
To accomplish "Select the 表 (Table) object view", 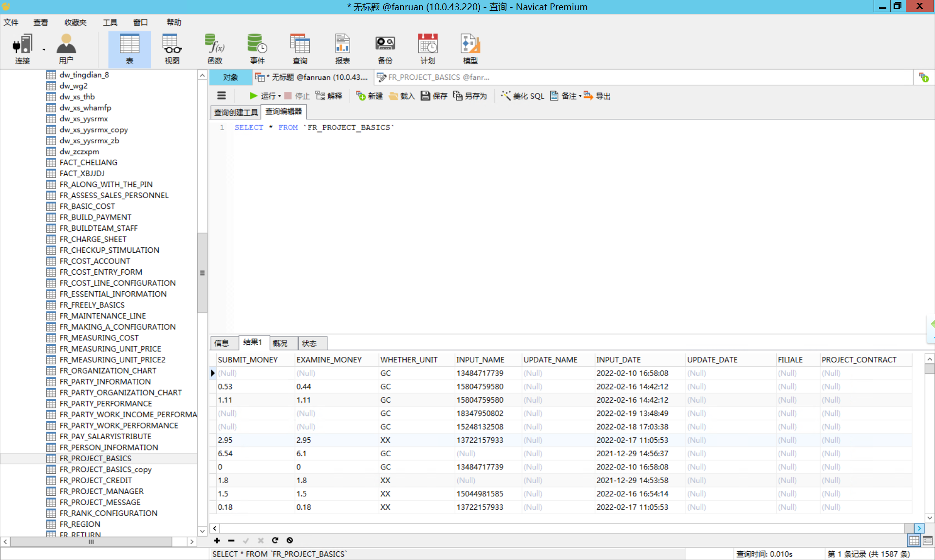I will tap(130, 49).
